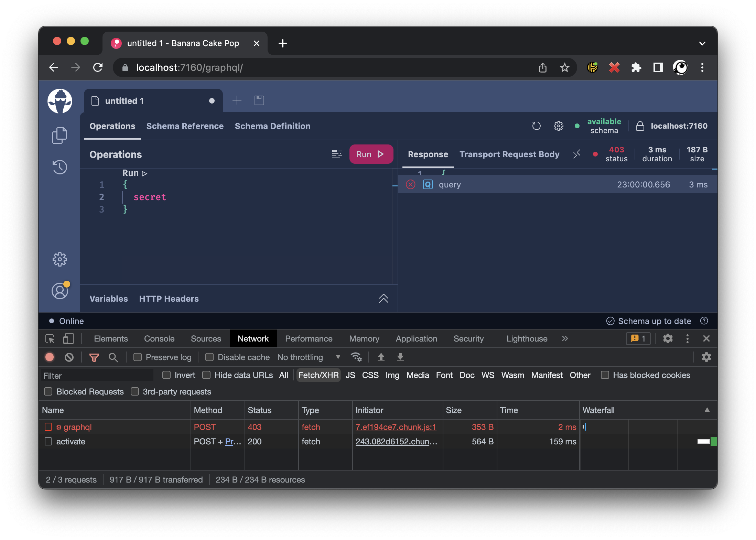Open connection settings gear beside schema
Viewport: 756px width, 540px height.
[x=558, y=126]
